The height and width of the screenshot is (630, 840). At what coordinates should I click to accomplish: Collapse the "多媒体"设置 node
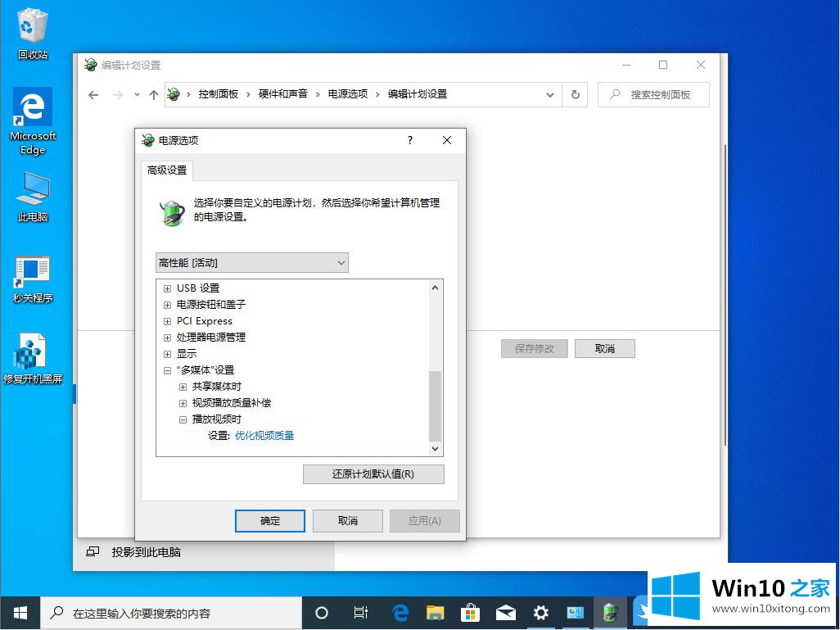click(x=167, y=370)
